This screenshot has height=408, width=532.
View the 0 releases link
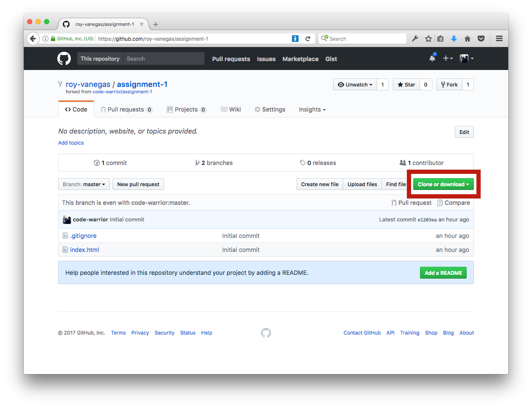[318, 163]
